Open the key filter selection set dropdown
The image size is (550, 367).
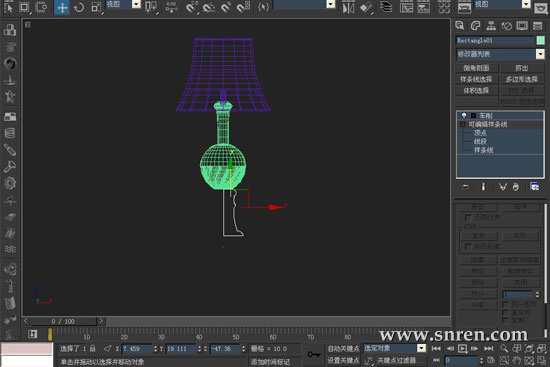coord(394,348)
